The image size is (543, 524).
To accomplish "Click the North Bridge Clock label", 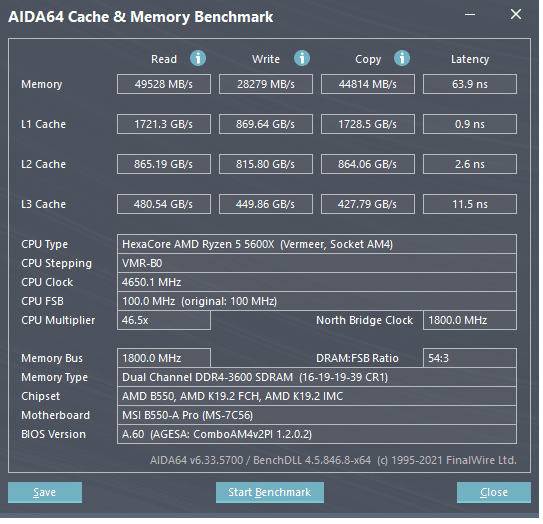I will (x=364, y=320).
